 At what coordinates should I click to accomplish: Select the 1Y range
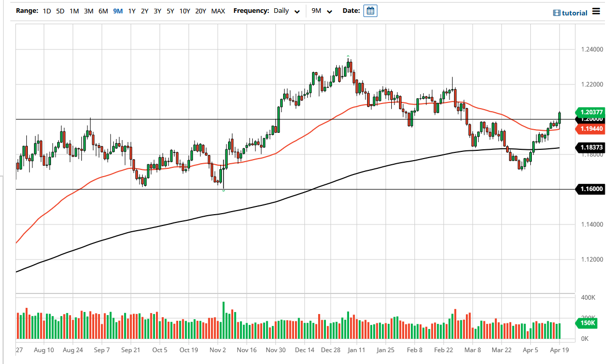(x=132, y=11)
